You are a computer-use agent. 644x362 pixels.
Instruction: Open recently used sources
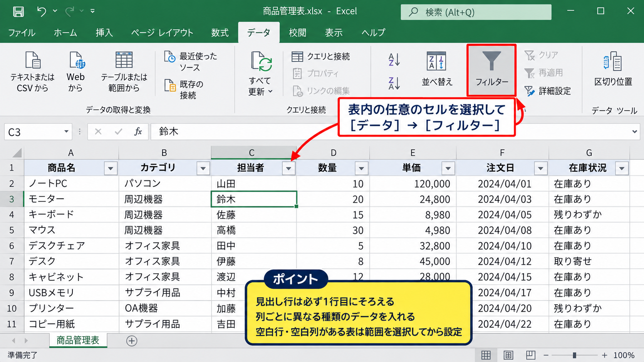(191, 62)
